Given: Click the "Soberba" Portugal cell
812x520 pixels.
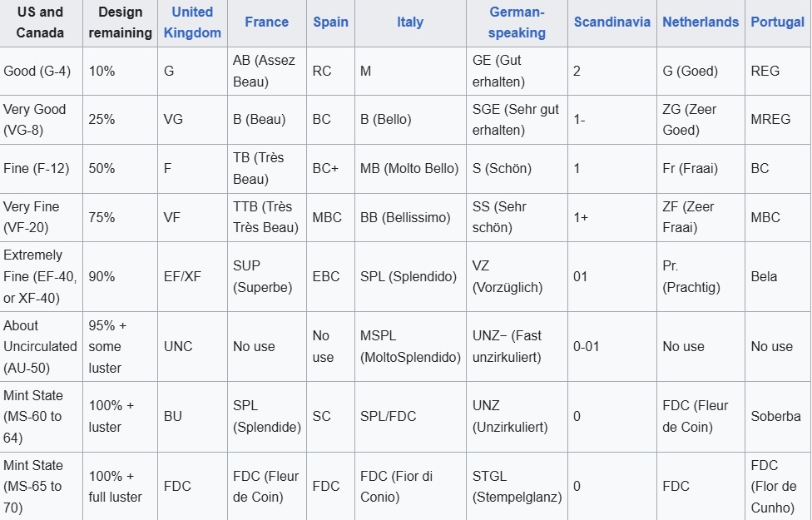Looking at the screenshot, I should pos(775,416).
